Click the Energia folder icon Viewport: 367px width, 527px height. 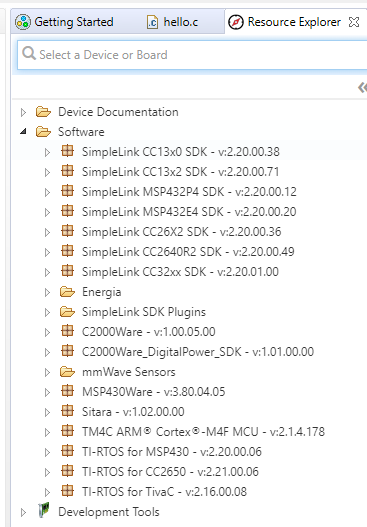(x=67, y=292)
